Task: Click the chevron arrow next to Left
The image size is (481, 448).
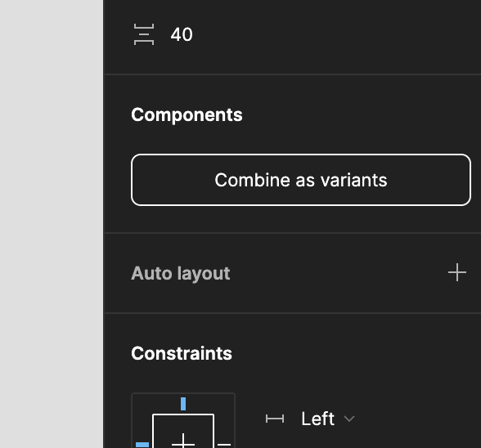Action: pyautogui.click(x=349, y=419)
